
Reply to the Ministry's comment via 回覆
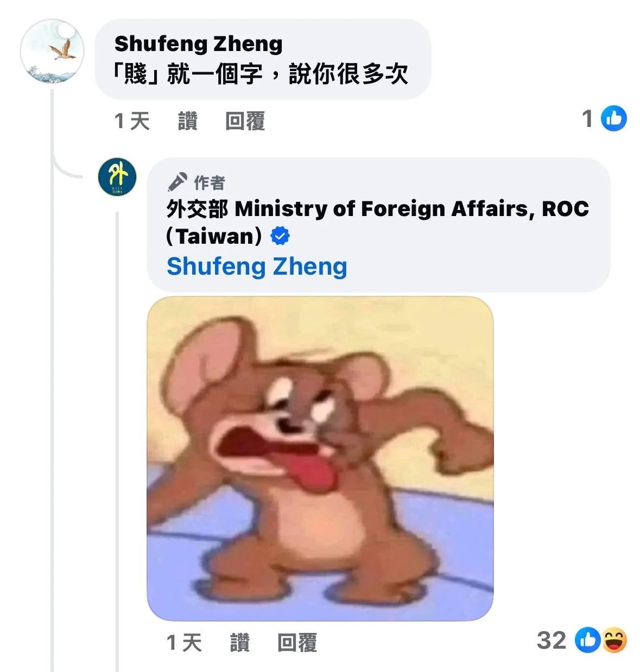coord(297,643)
